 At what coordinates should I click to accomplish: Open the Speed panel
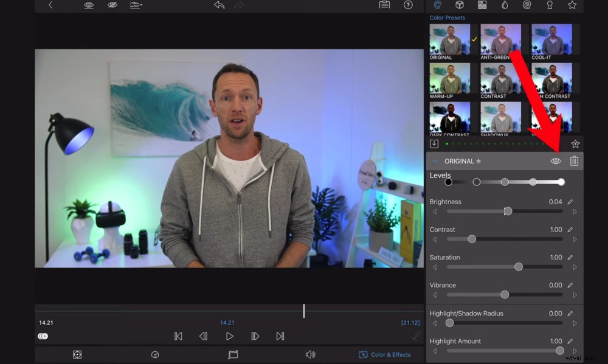(155, 354)
